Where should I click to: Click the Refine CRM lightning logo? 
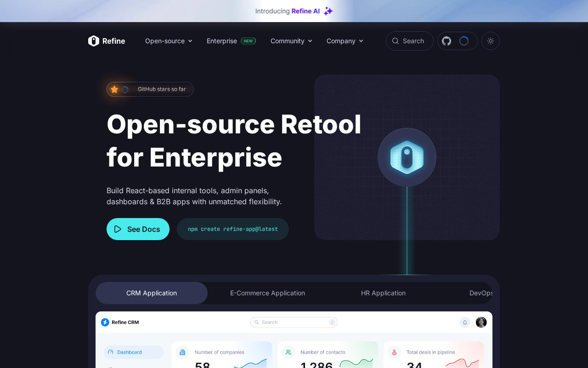coord(105,322)
